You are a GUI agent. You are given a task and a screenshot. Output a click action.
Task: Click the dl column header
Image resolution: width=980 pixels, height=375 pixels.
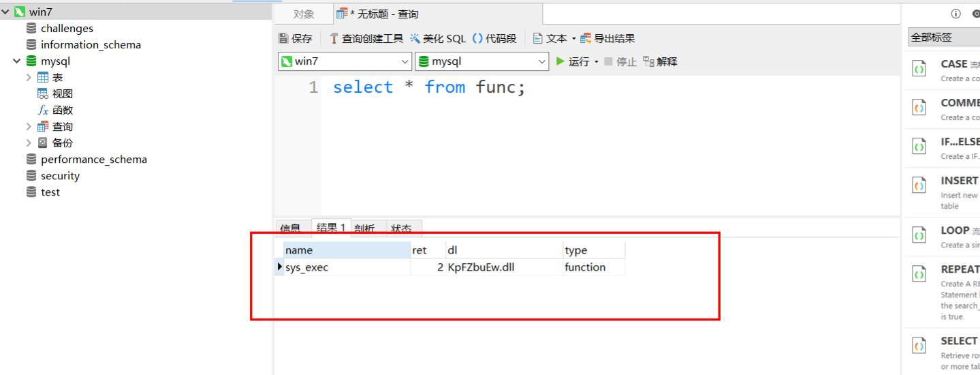click(504, 250)
